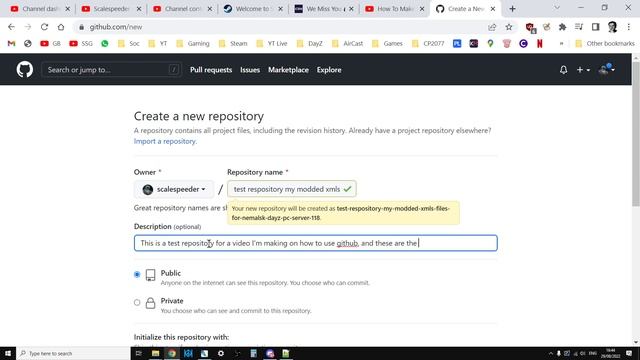Switch to the Channel dashboard tab
Screen dimensions: 640x360
(x=40, y=9)
